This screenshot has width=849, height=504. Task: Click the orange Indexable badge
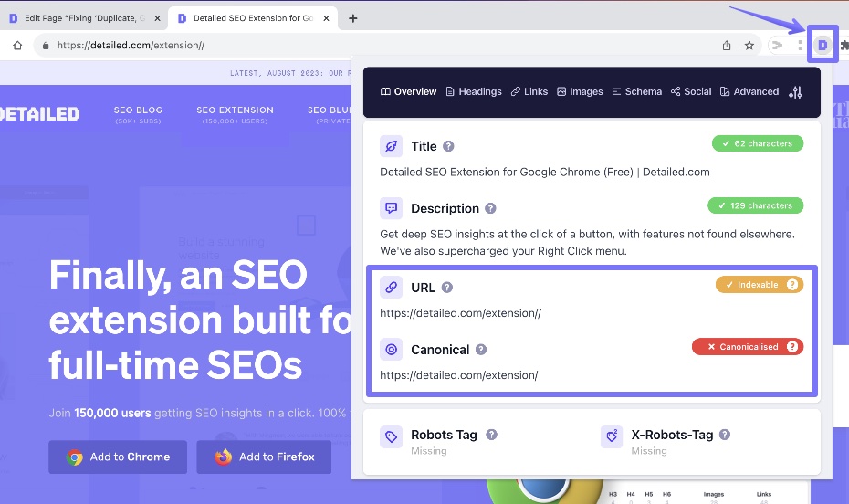pos(760,285)
